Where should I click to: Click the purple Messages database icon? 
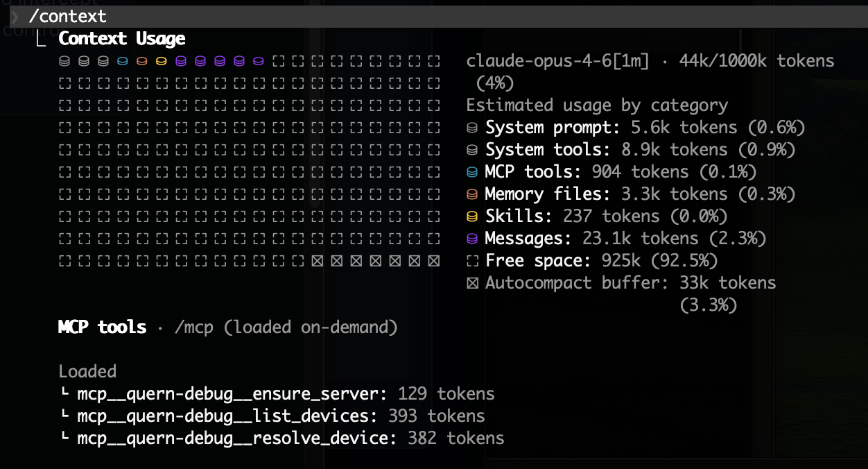click(473, 238)
